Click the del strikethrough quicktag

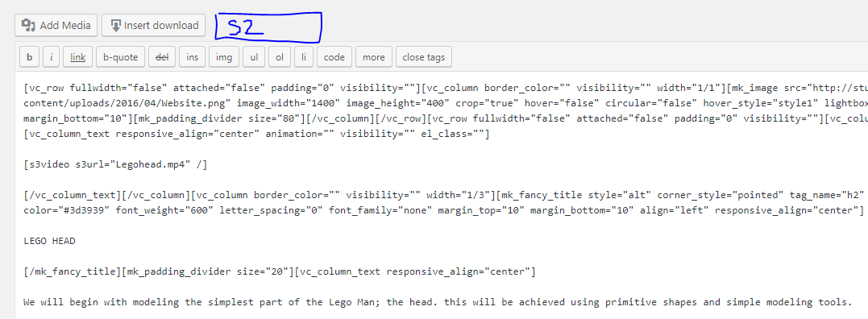coord(162,57)
